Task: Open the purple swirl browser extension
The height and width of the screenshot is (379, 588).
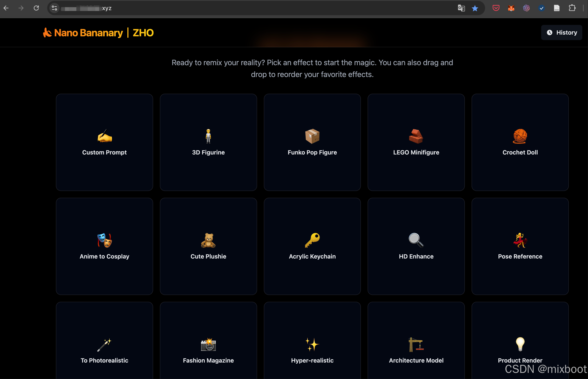Action: (x=526, y=8)
